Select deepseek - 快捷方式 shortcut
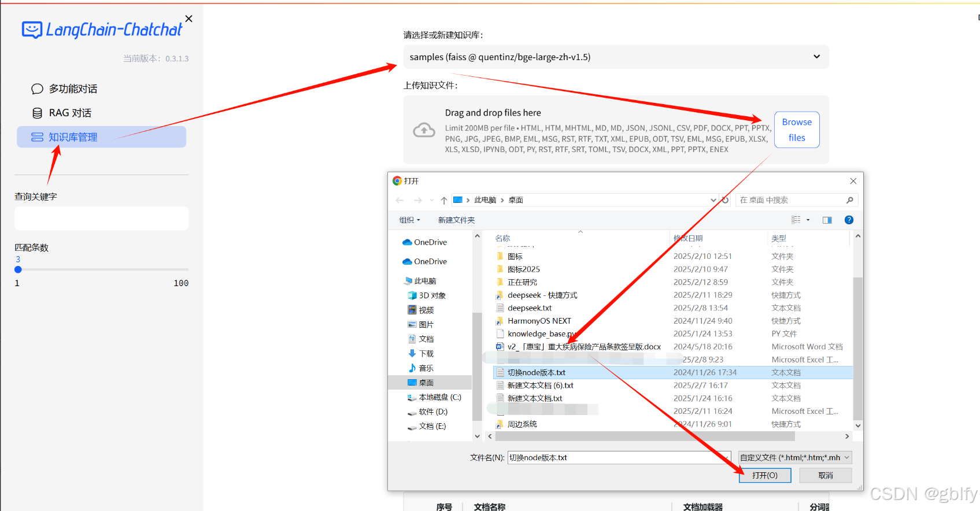 point(537,295)
